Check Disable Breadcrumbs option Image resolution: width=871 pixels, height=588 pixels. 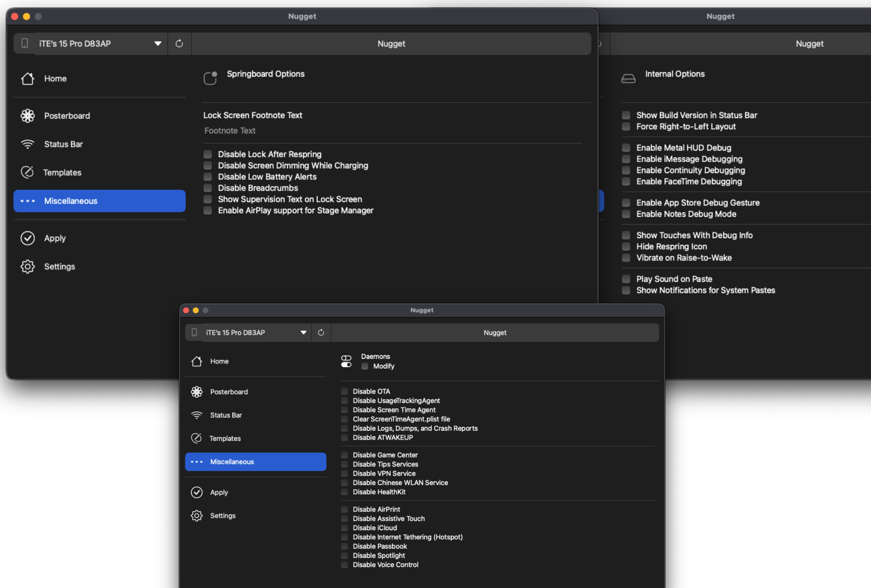208,188
